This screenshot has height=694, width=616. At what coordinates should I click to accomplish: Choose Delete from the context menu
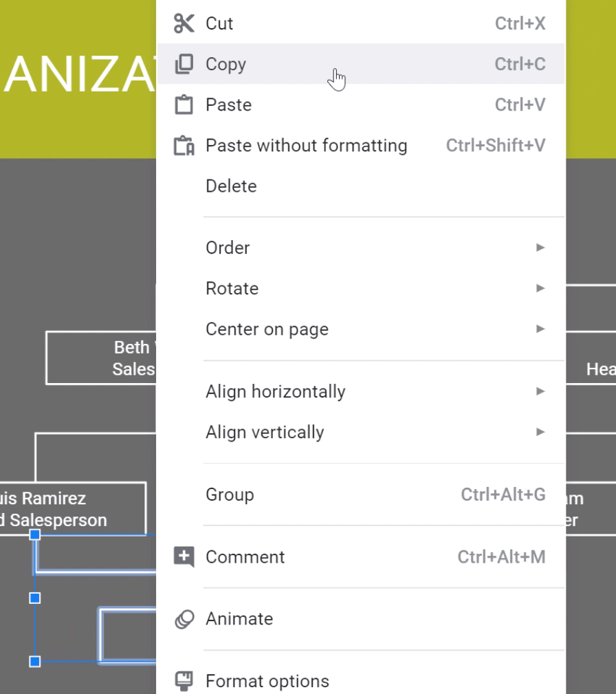[230, 186]
